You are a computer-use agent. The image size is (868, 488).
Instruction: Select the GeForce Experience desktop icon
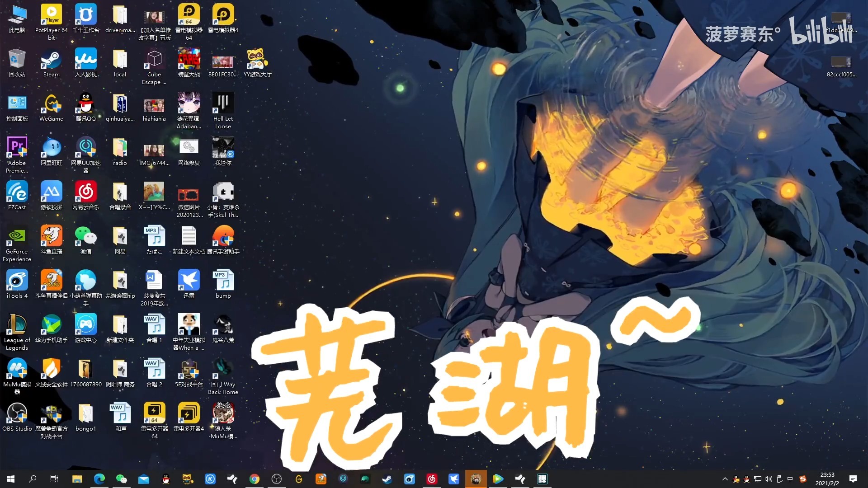click(17, 243)
